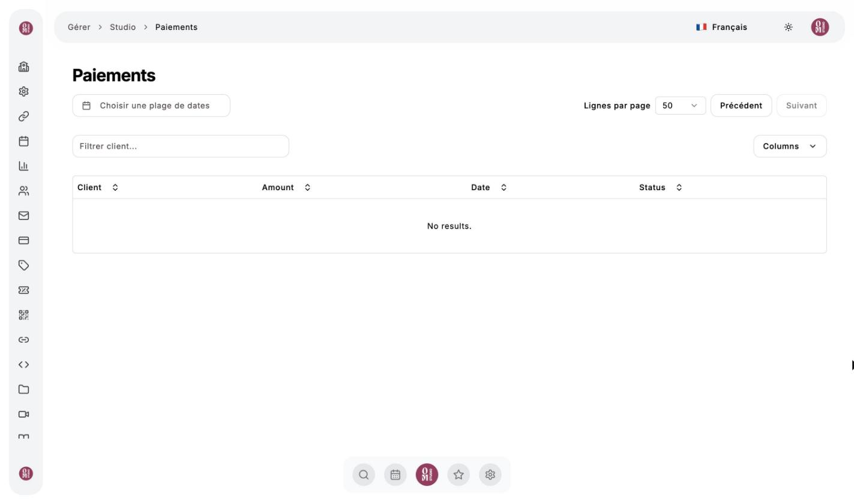Click the studio logo at the sidebar bottom

(x=26, y=473)
